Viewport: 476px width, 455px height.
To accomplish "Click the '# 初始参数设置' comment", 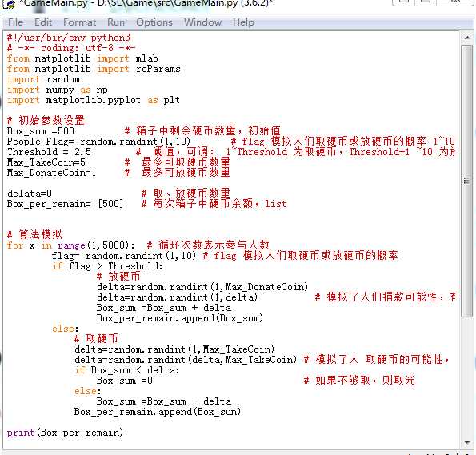I will 46,120.
